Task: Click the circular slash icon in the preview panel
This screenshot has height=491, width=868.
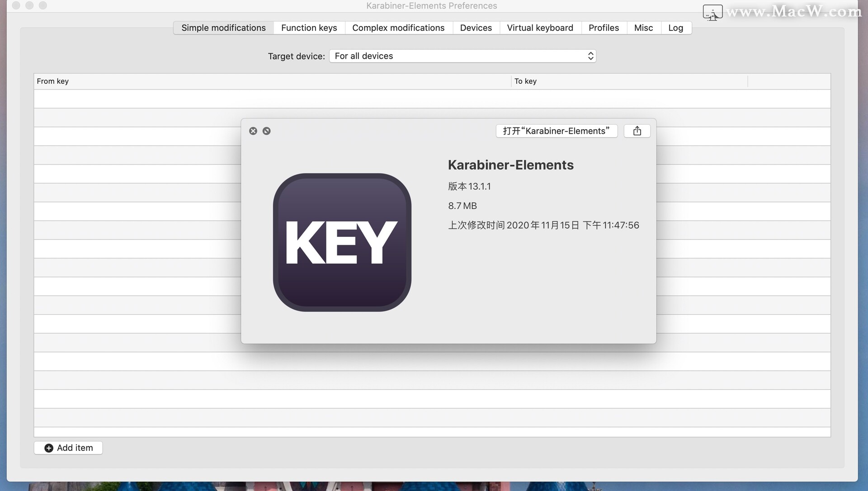Action: click(x=267, y=131)
